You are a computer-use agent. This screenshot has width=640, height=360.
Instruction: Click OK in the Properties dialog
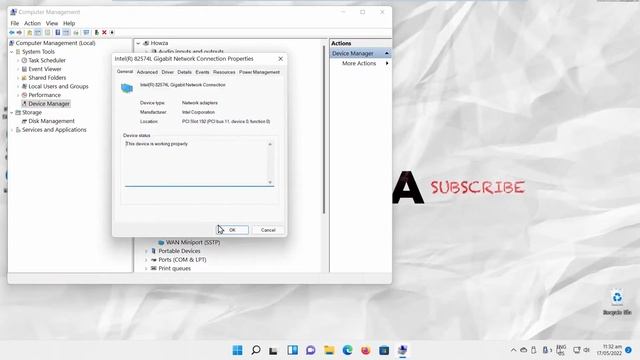pyautogui.click(x=232, y=230)
